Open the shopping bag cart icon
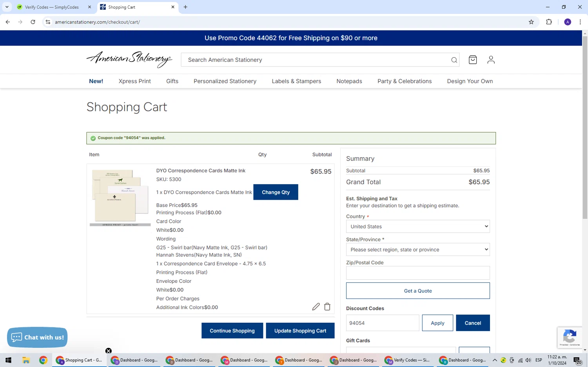The width and height of the screenshot is (588, 367). pos(473,60)
